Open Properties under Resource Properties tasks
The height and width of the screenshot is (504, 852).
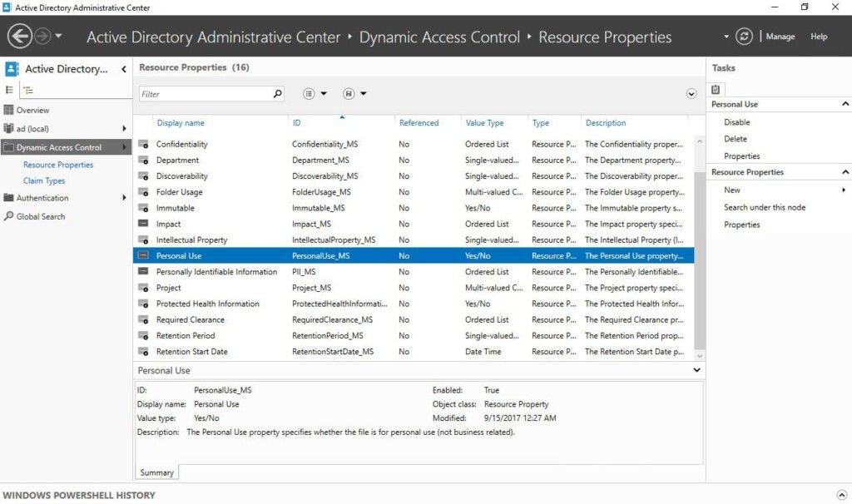[x=741, y=225]
